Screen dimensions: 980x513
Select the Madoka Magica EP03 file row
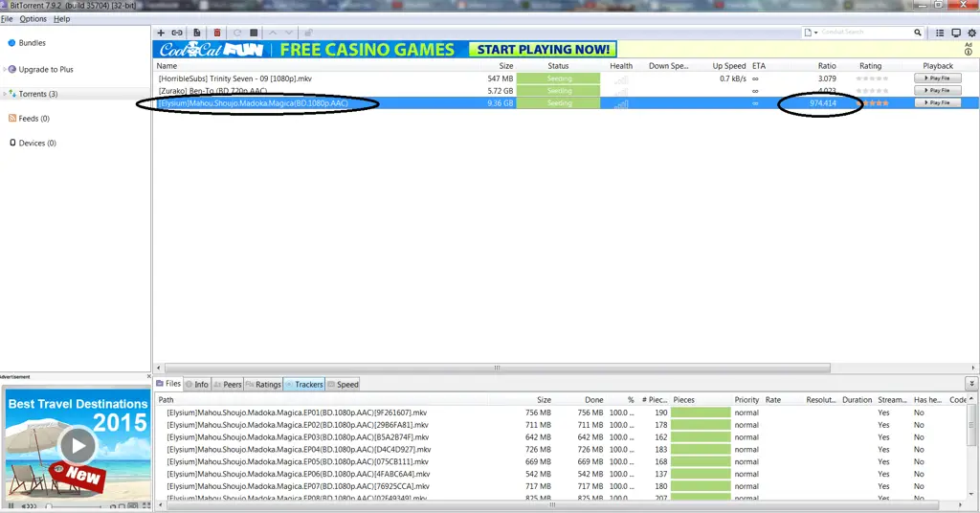point(561,436)
